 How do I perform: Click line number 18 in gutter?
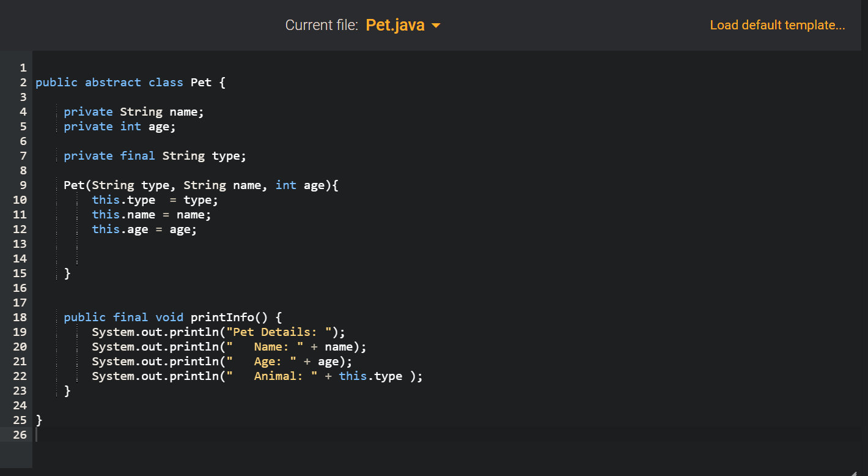tap(20, 317)
